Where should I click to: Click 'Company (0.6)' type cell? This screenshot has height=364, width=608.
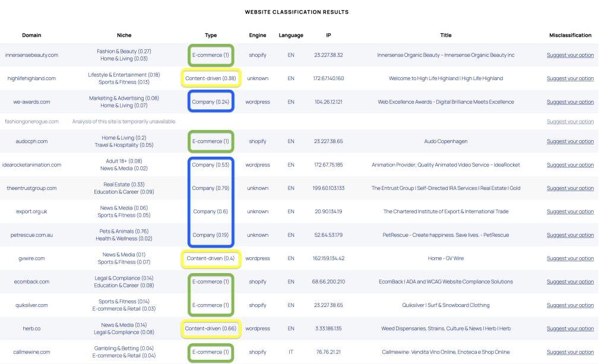[211, 211]
